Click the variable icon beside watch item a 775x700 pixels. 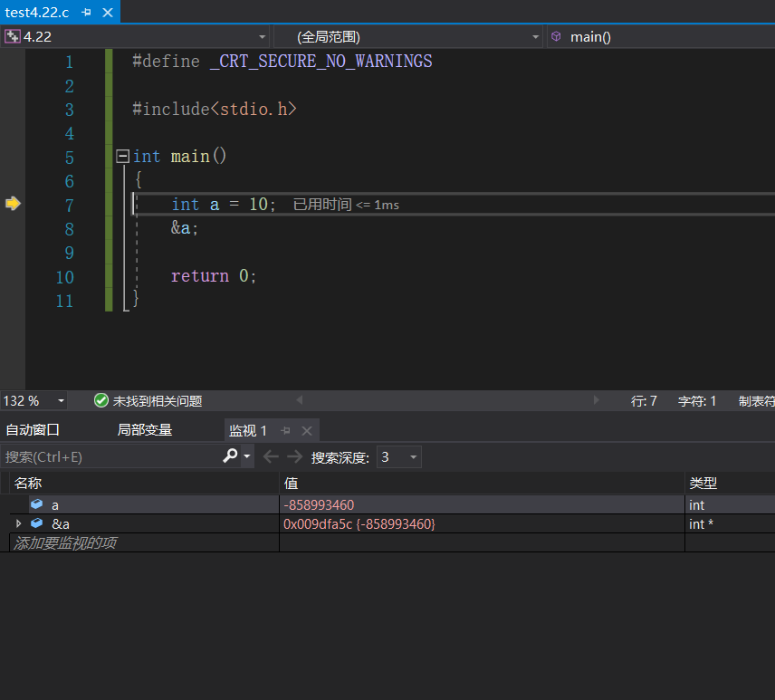pos(36,504)
